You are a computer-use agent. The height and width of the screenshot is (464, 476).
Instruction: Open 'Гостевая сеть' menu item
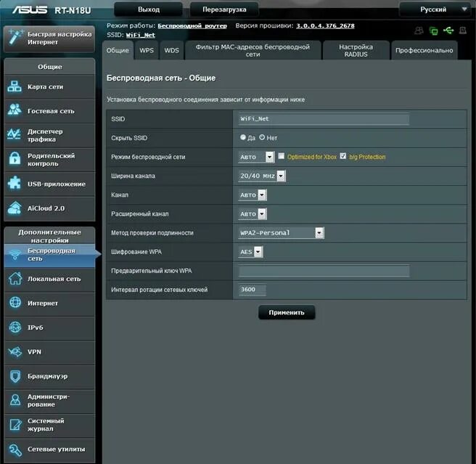[49, 111]
